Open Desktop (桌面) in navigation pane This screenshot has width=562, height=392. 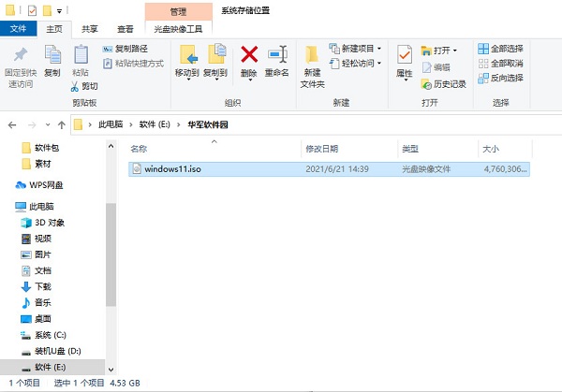click(36, 319)
